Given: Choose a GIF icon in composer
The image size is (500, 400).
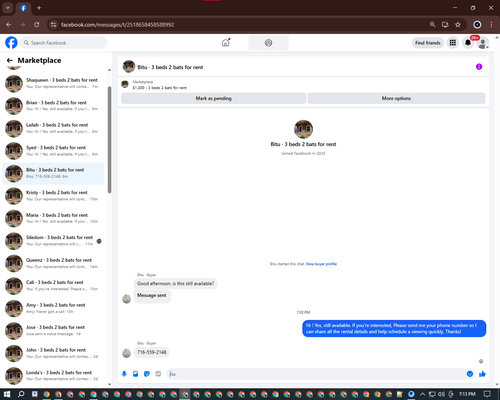Looking at the screenshot, I should [158, 374].
